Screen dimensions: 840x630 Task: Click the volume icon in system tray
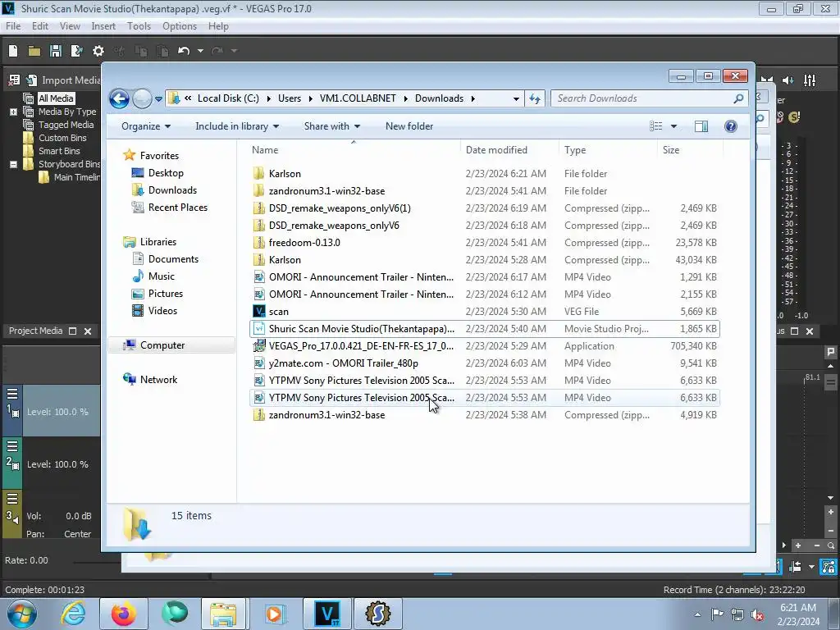(757, 614)
